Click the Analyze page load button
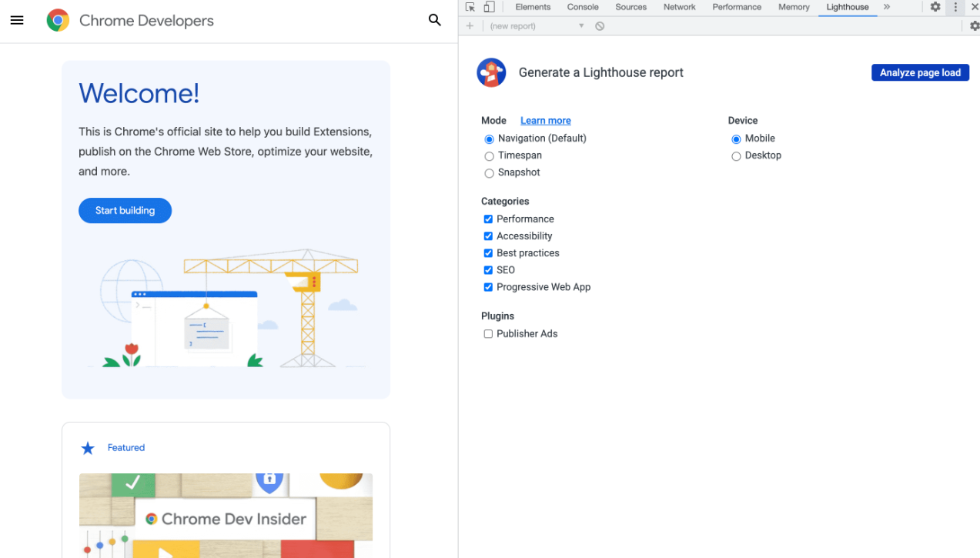 pyautogui.click(x=920, y=72)
